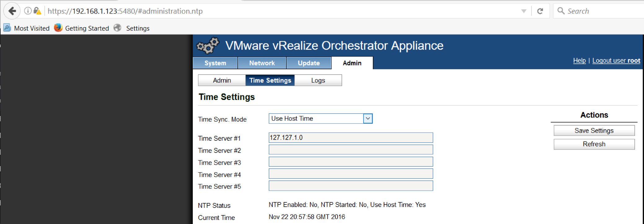Click the Current Time label
The image size is (644, 224).
(216, 218)
